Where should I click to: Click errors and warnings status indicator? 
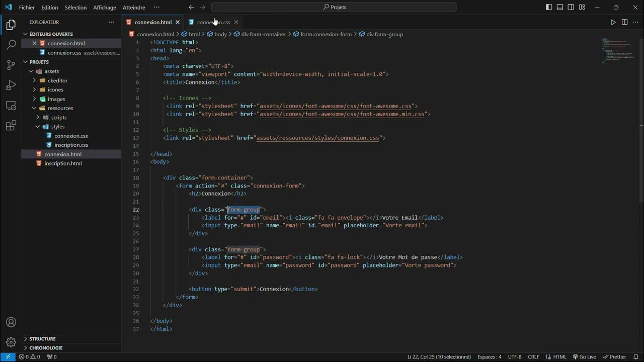(x=29, y=357)
